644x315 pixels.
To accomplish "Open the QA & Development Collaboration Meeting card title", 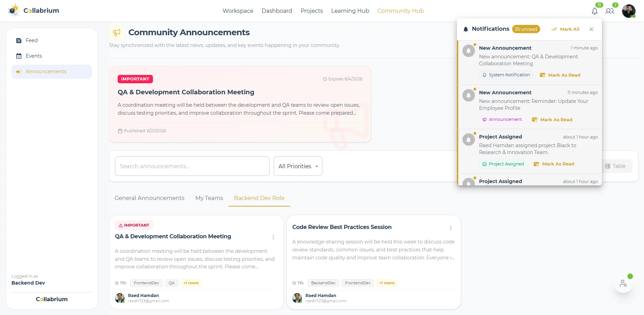I will tap(173, 236).
